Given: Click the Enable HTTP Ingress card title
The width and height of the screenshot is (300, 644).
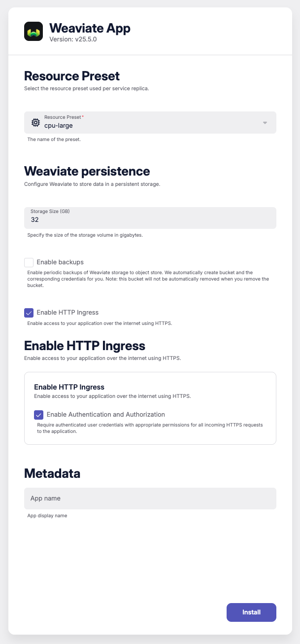Looking at the screenshot, I should (69, 387).
